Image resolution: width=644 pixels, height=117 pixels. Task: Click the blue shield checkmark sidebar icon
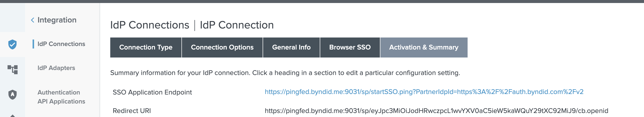(13, 44)
